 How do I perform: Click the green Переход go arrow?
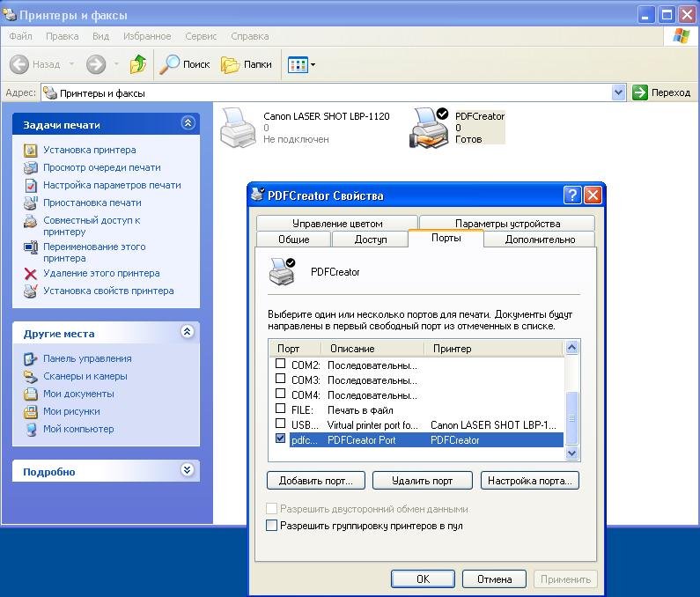tap(640, 92)
